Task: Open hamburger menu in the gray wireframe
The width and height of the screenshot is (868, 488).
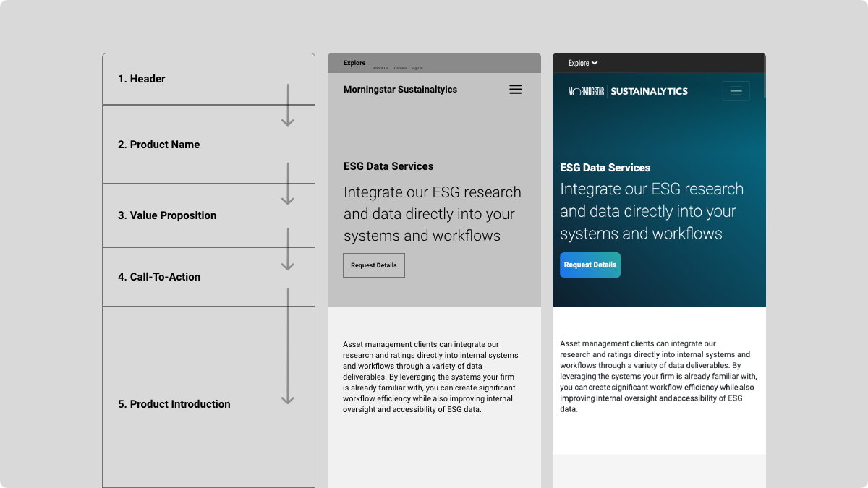Action: [x=515, y=90]
